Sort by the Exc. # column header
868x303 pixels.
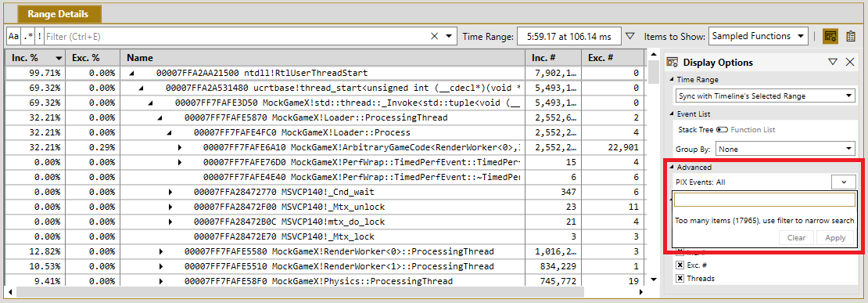tap(612, 58)
